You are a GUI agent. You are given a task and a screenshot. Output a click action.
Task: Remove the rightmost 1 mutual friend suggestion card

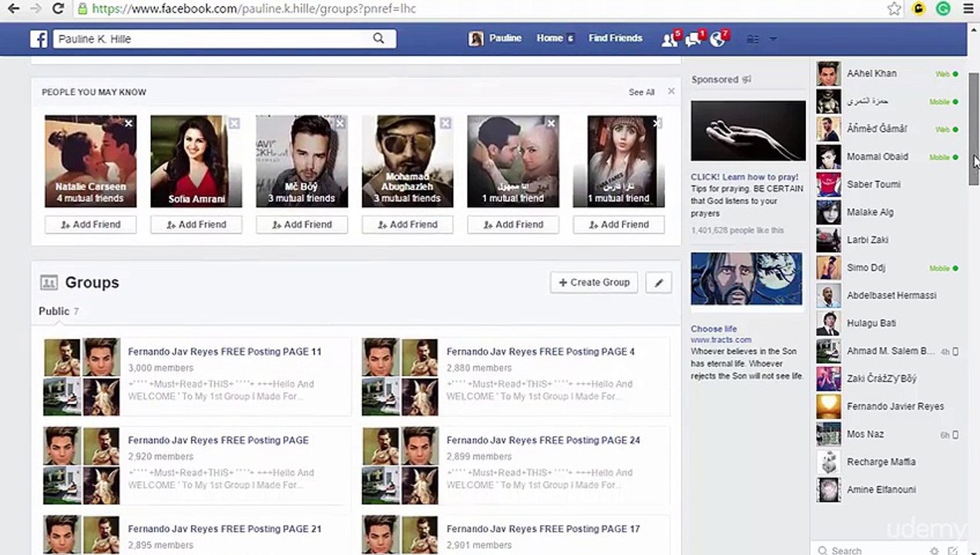click(656, 123)
